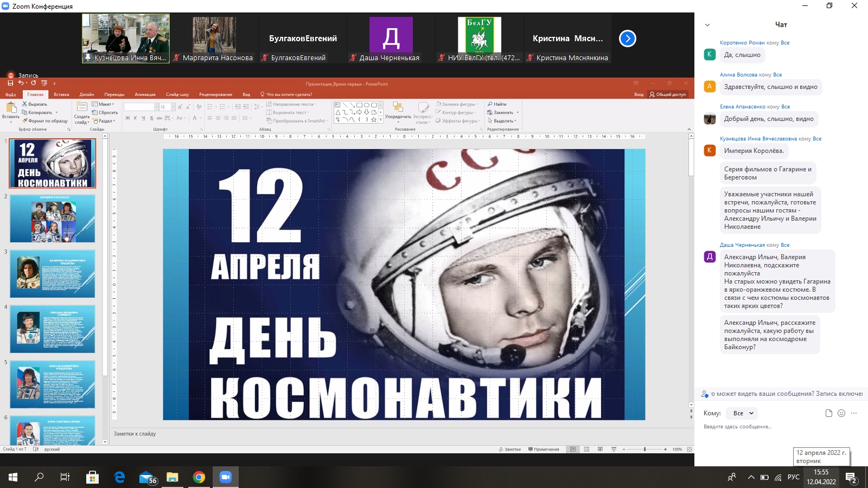Attach file icon in Zoom chat
The width and height of the screenshot is (868, 488).
[x=829, y=413]
